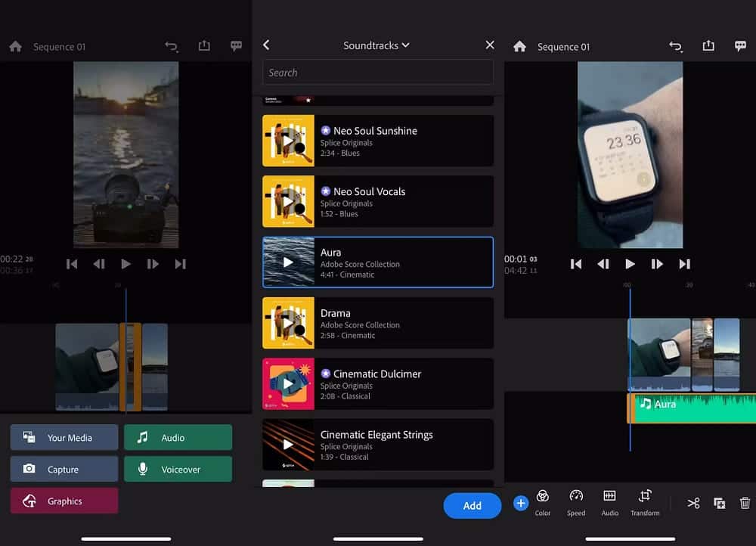The height and width of the screenshot is (546, 756).
Task: Go back using the left chevron
Action: (266, 45)
